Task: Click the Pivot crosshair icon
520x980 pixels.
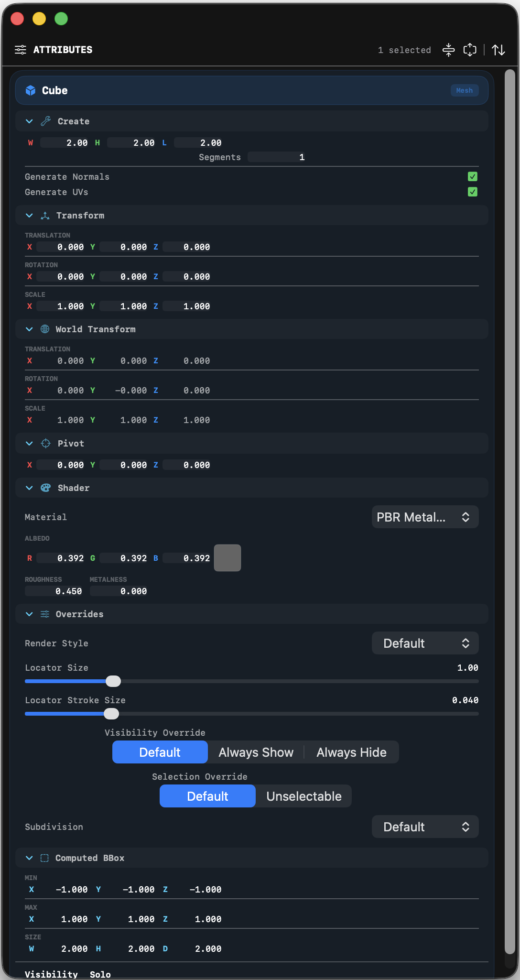Action: [x=45, y=443]
